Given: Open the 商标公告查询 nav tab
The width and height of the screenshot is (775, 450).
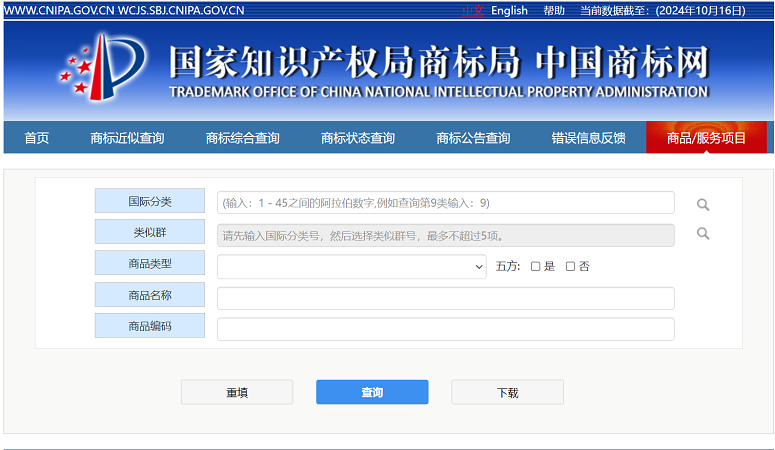Looking at the screenshot, I should click(x=473, y=138).
